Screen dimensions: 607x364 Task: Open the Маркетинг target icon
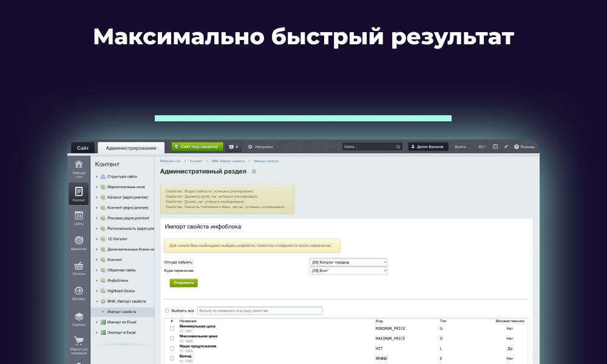click(x=78, y=241)
